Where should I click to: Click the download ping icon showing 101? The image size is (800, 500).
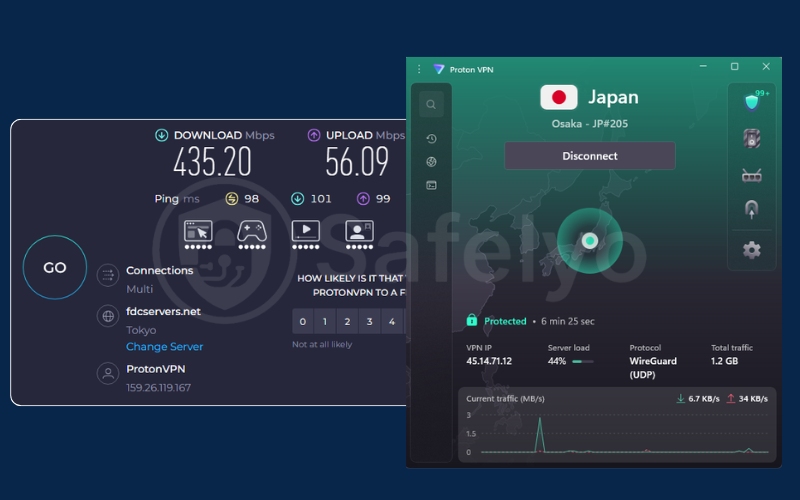(x=297, y=198)
